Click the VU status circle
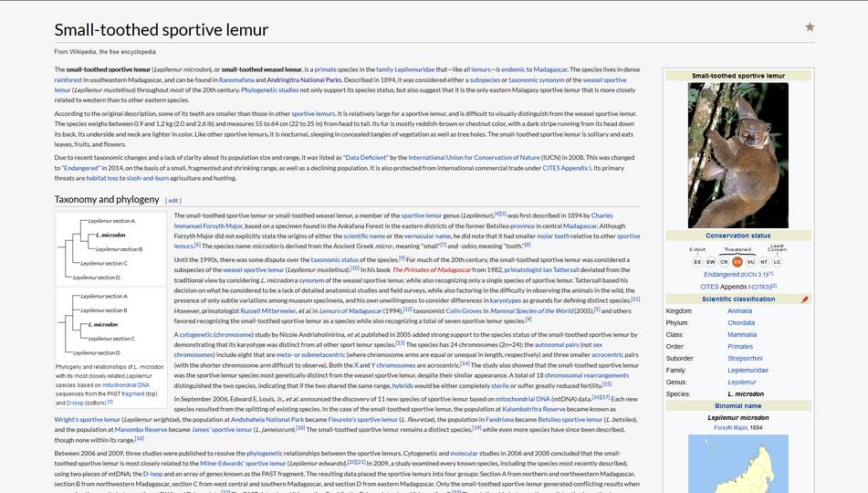The image size is (868, 493). (x=750, y=262)
